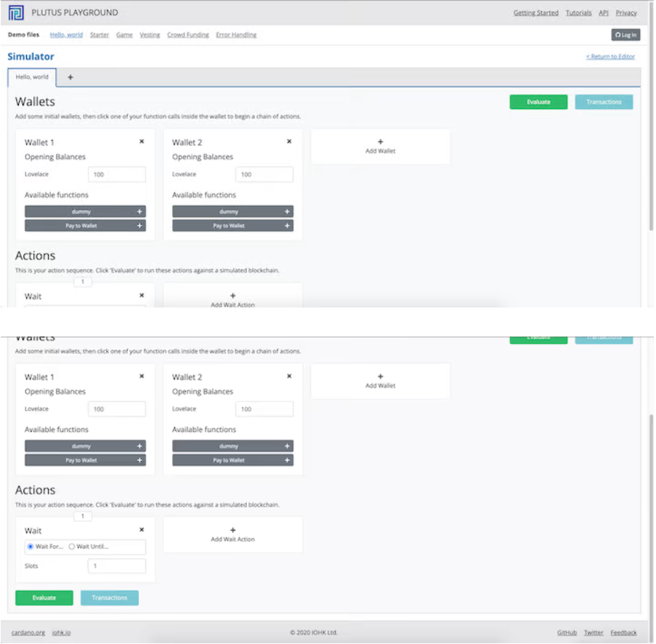Add a Pay to Wallet call from Wallet 2
This screenshot has height=644, width=656.
pyautogui.click(x=288, y=460)
